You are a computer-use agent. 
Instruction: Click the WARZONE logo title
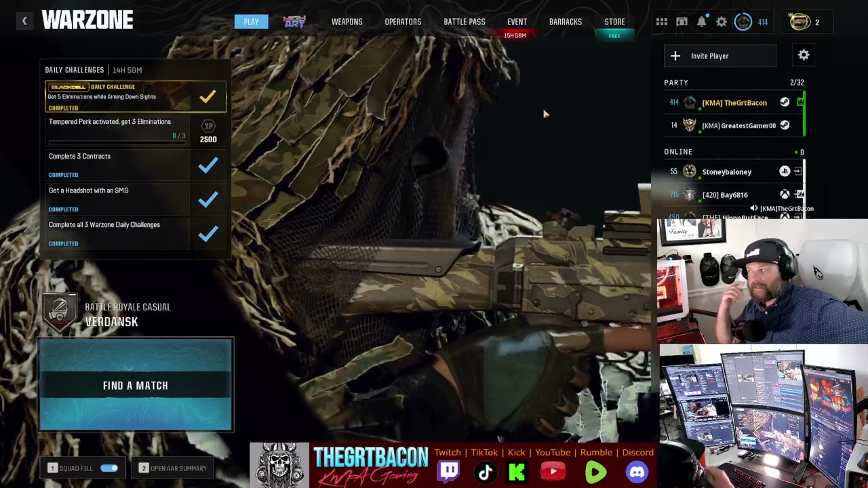[87, 21]
